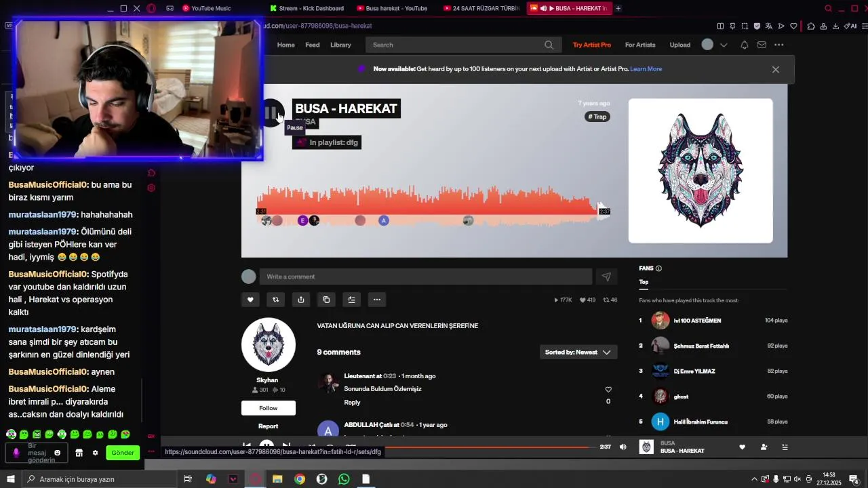Viewport: 868px width, 488px height.
Task: Open messages envelope icon
Action: 762,45
